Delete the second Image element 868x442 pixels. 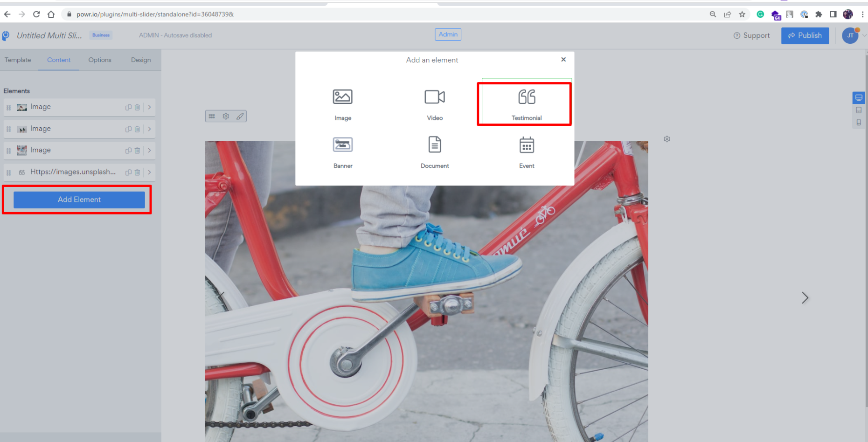coord(137,129)
